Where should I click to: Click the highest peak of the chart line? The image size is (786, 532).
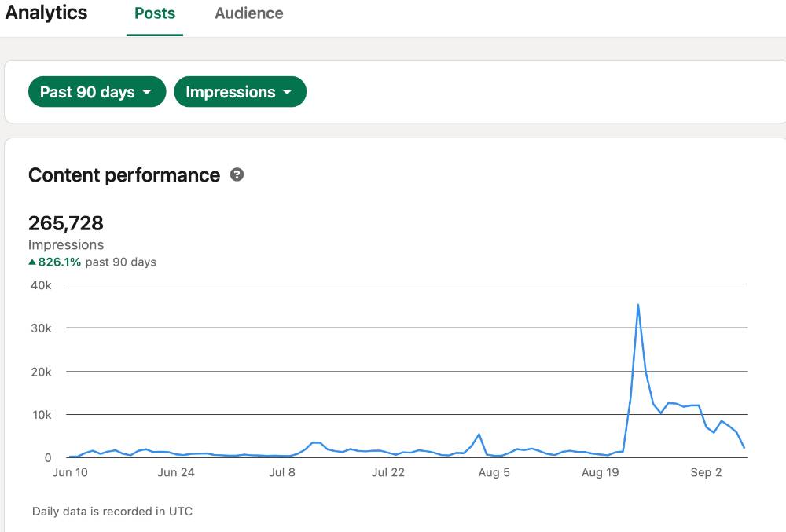click(637, 305)
